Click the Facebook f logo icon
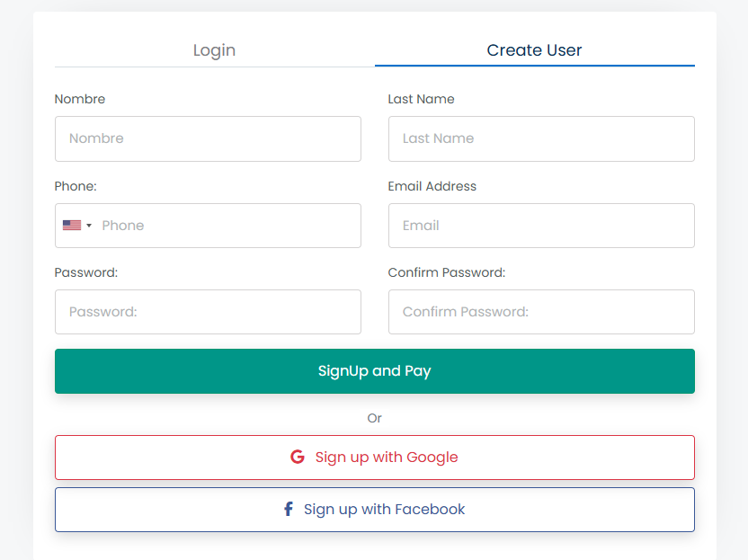The image size is (748, 560). (x=289, y=509)
